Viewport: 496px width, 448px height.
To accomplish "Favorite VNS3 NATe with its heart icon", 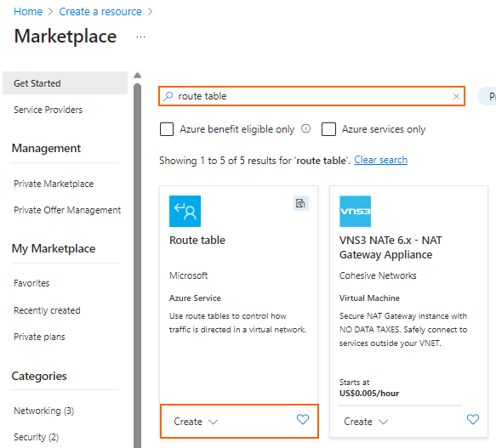I will tap(472, 419).
